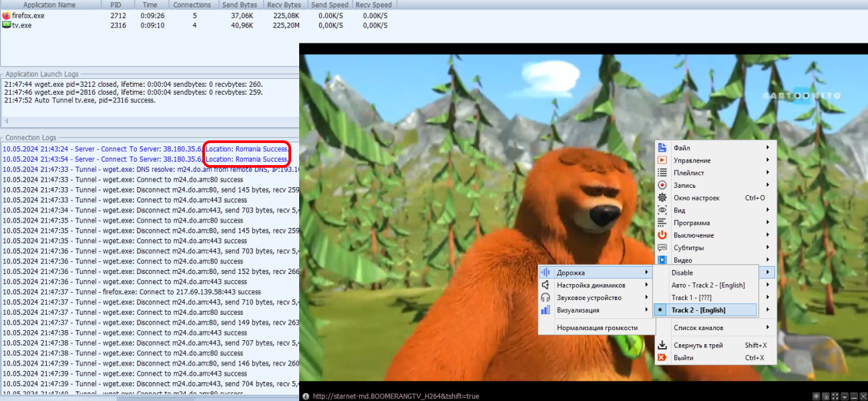This screenshot has width=868, height=401.
Task: Click the Субтитры speech bubble icon
Action: [x=662, y=247]
